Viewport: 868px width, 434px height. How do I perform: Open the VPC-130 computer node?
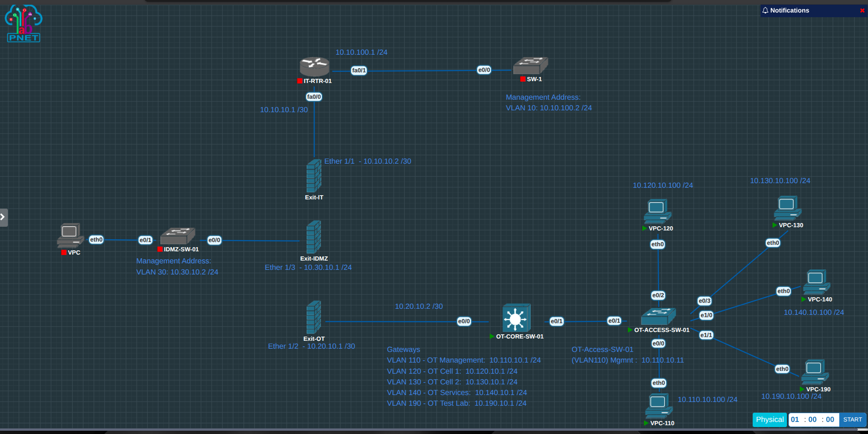pyautogui.click(x=788, y=208)
